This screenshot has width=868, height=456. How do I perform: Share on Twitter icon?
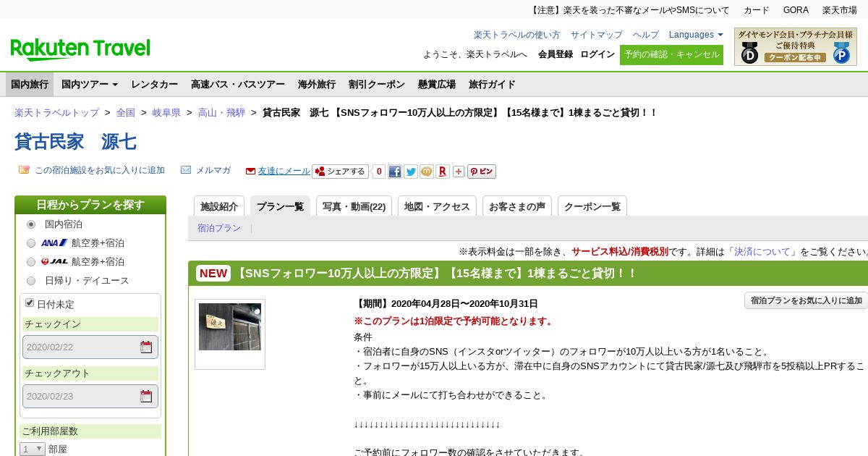click(411, 172)
